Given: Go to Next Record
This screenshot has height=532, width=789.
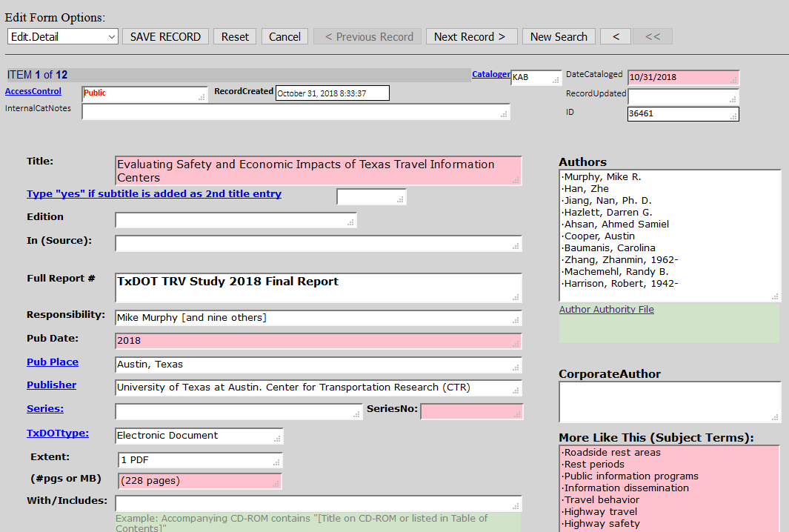Looking at the screenshot, I should pos(471,37).
